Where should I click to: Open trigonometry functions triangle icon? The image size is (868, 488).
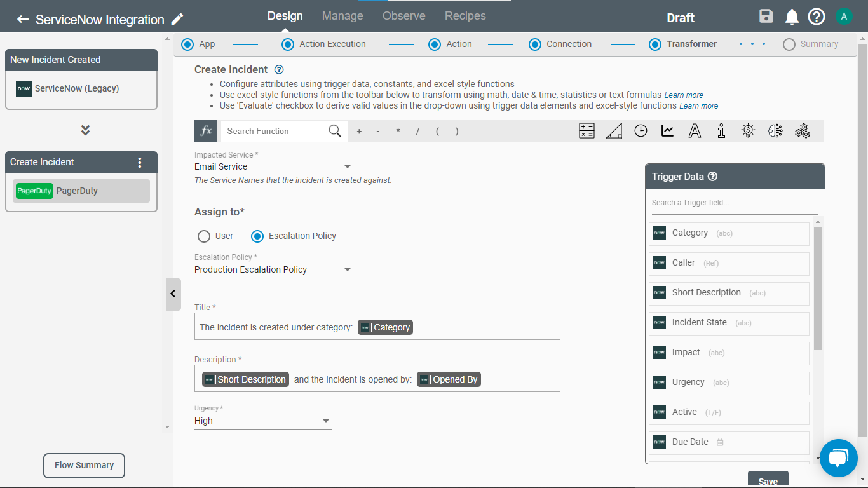(x=614, y=131)
